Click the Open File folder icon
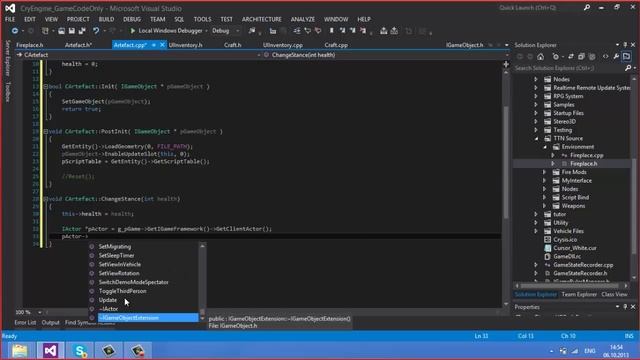The image size is (640, 360). [x=61, y=31]
